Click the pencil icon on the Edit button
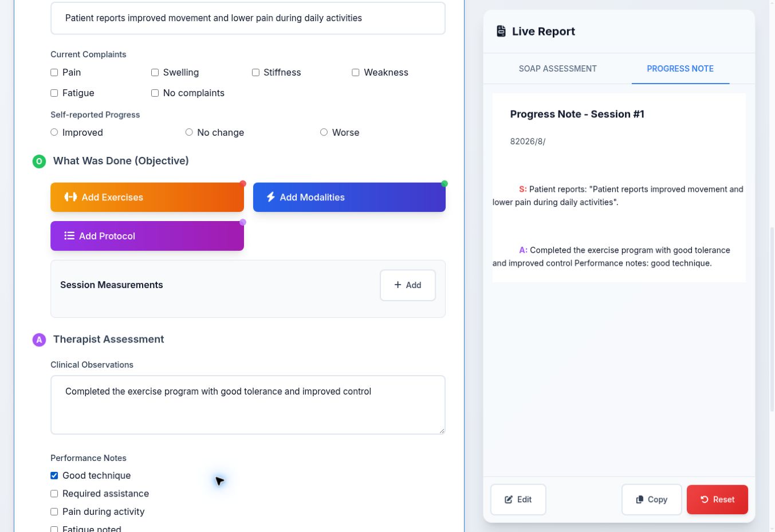This screenshot has height=532, width=775. point(509,499)
